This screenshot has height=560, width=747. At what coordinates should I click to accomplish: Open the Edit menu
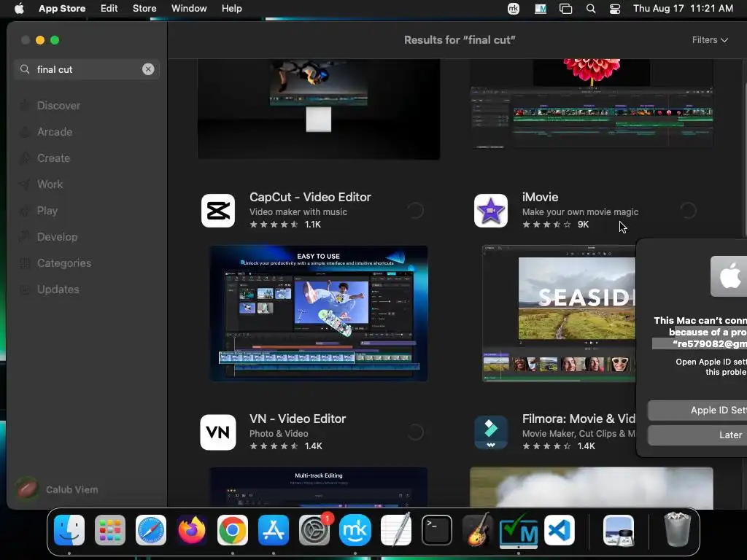click(x=109, y=9)
